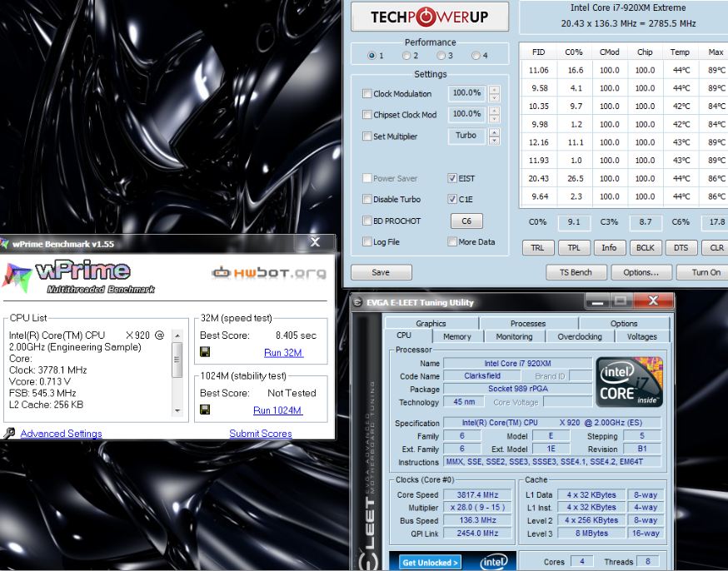
Task: Click the CPU List scroll up arrow
Action: [177, 335]
